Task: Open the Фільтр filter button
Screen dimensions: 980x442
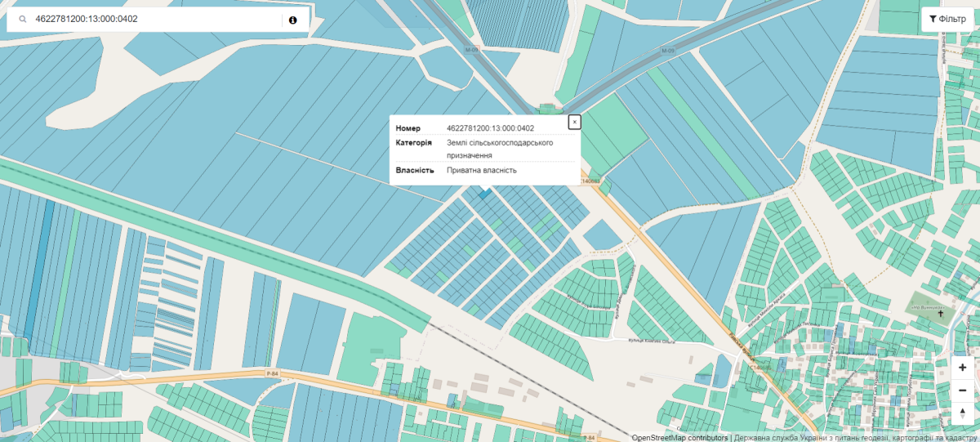Action: pos(947,19)
